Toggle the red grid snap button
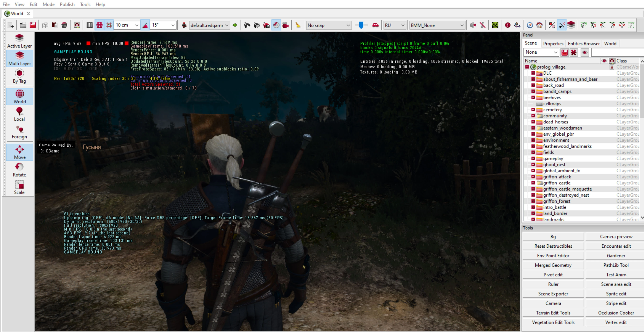This screenshot has height=332, width=644. [99, 25]
